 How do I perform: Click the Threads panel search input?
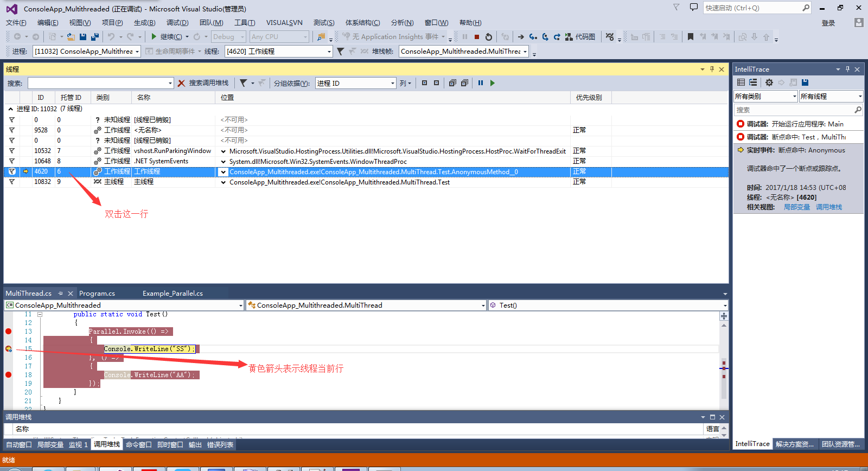coord(101,83)
